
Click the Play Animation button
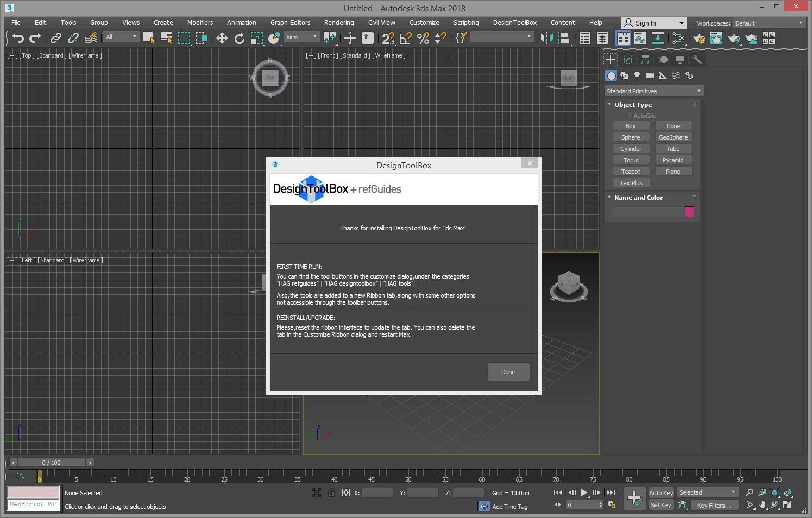pyautogui.click(x=584, y=492)
